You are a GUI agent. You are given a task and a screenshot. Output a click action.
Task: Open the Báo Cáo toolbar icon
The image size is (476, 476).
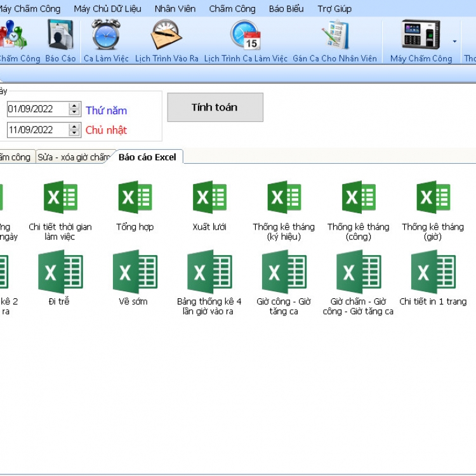pyautogui.click(x=60, y=36)
